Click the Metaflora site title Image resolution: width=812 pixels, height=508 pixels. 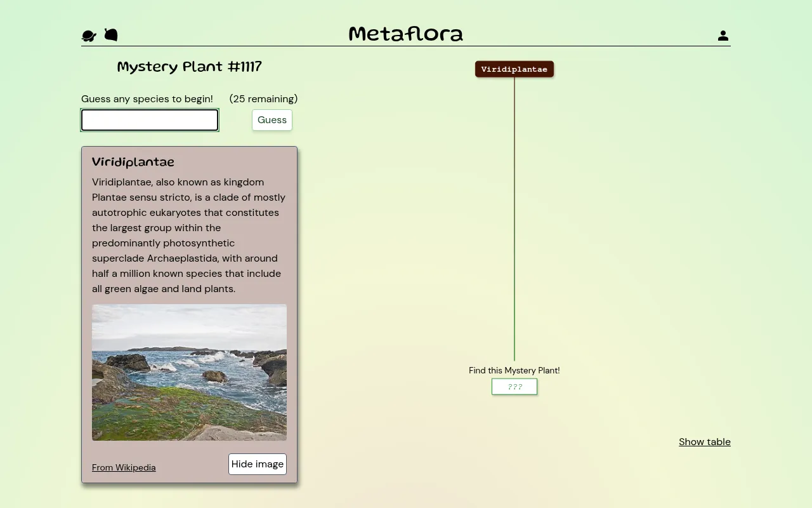tap(406, 34)
